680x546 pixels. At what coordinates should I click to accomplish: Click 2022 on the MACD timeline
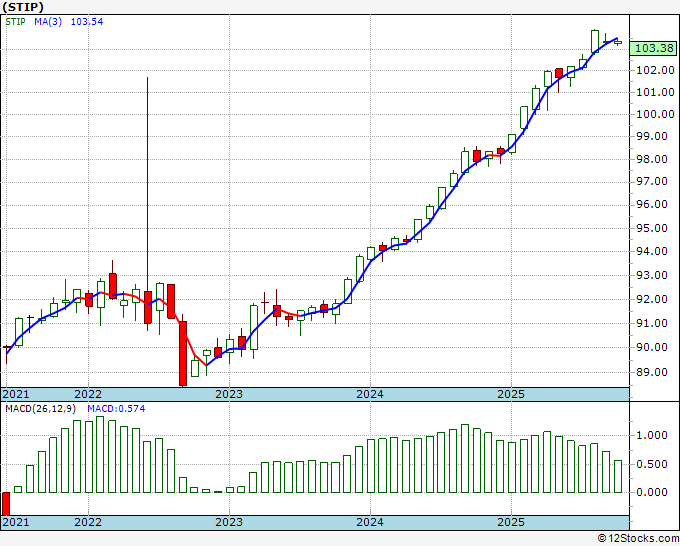(88, 522)
